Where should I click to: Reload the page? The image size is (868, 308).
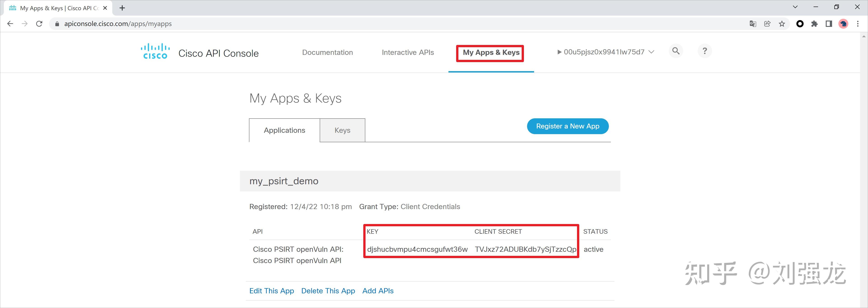point(39,24)
